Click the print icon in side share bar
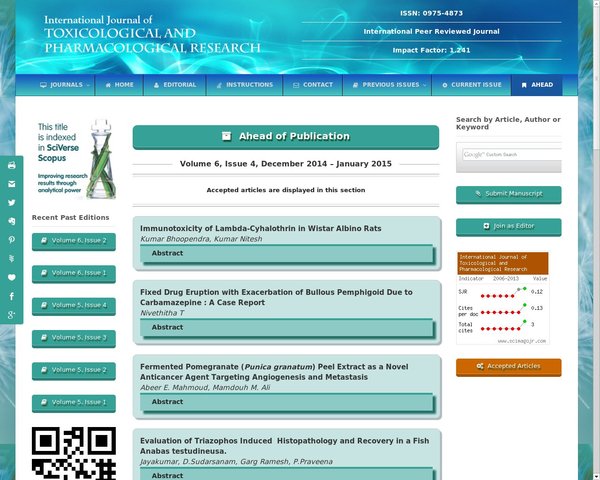The image size is (600, 480). 12,165
